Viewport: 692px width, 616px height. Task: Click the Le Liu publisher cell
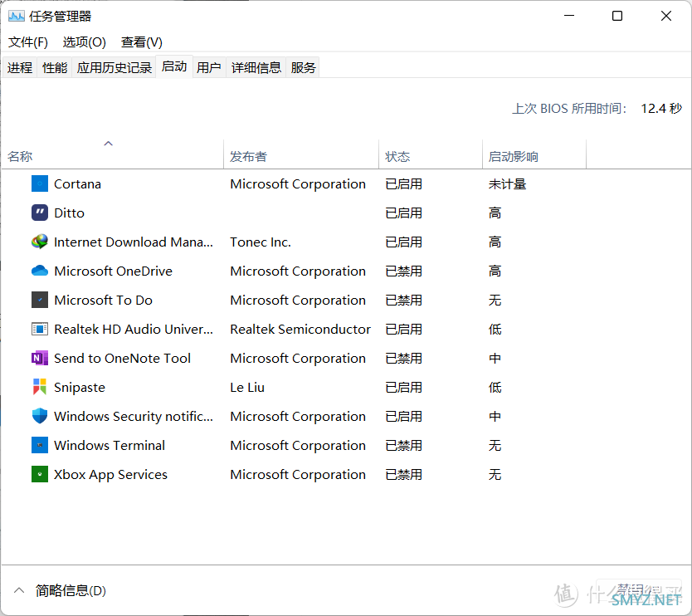click(x=247, y=387)
